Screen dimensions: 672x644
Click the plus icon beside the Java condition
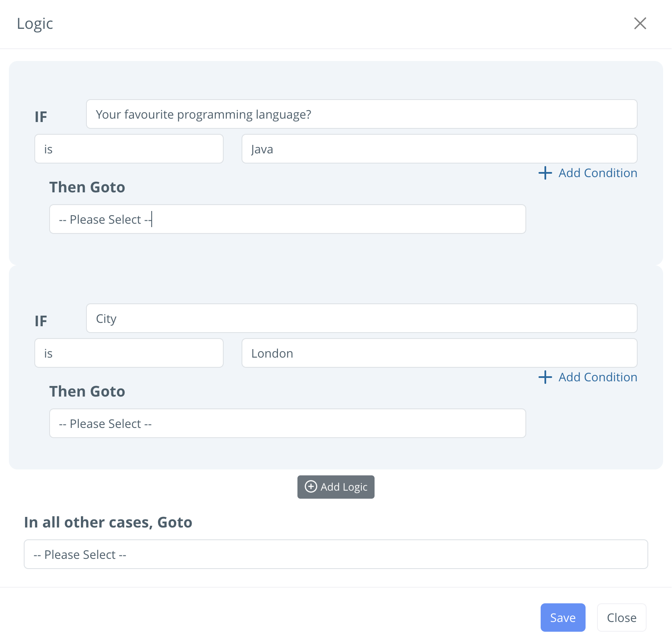coord(545,173)
